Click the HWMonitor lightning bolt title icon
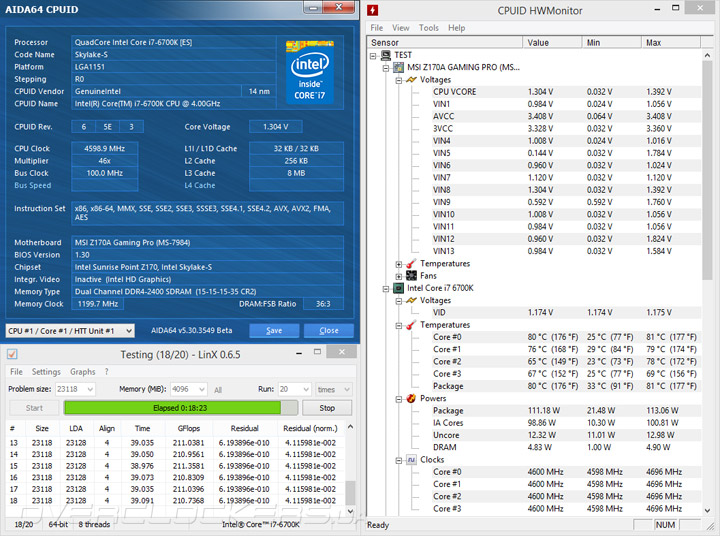 [372, 11]
